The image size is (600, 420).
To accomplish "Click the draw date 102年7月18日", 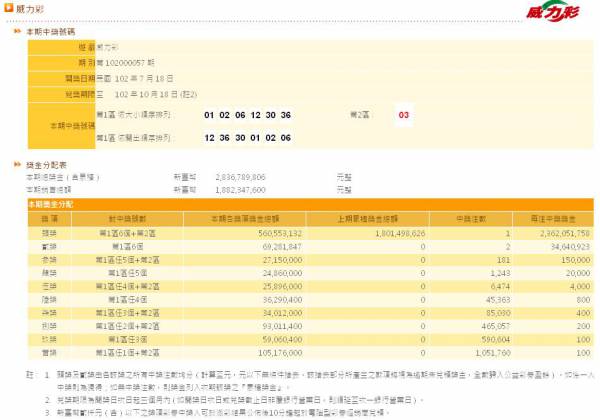I will pyautogui.click(x=144, y=78).
